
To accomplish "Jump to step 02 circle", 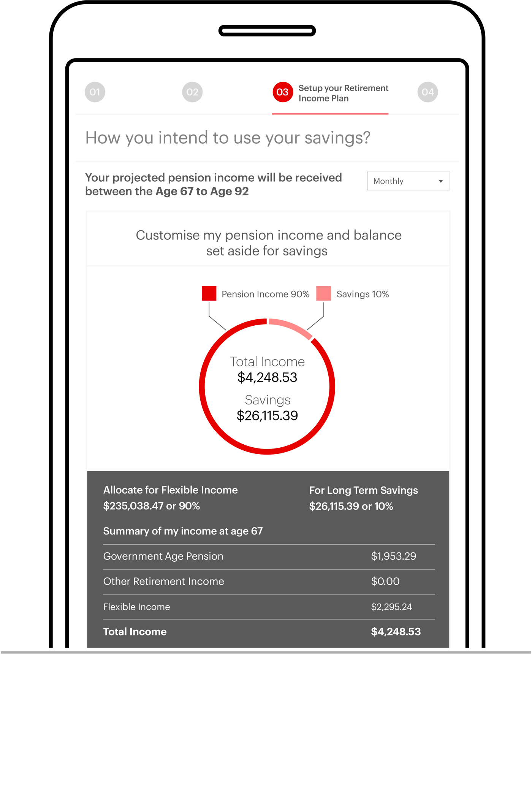I will click(x=192, y=92).
